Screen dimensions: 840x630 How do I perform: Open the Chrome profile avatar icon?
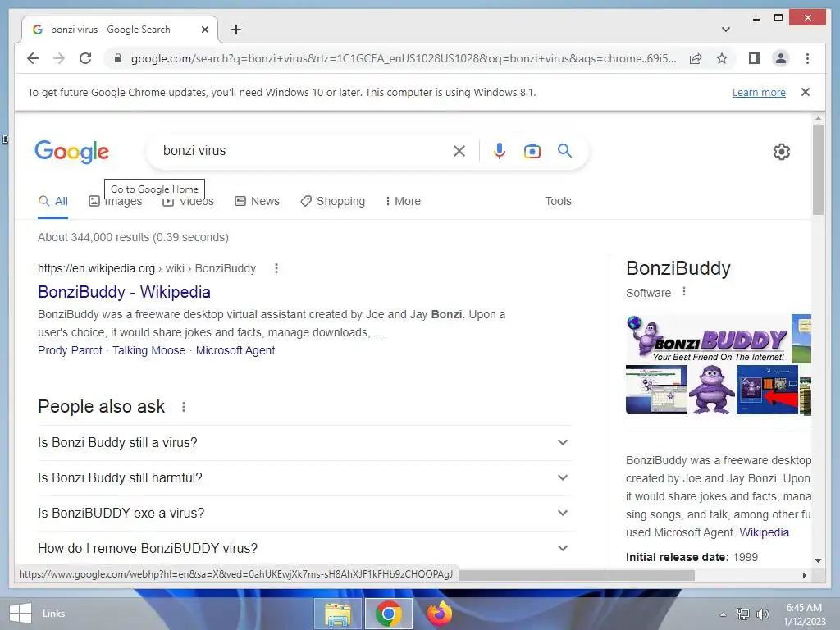(781, 58)
